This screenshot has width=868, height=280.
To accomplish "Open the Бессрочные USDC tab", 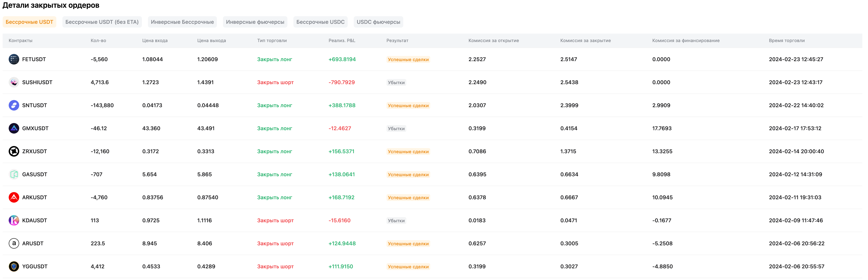I will coord(320,22).
